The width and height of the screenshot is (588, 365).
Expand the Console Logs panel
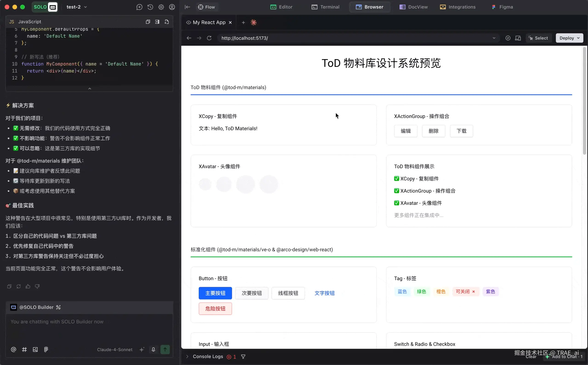tap(187, 356)
